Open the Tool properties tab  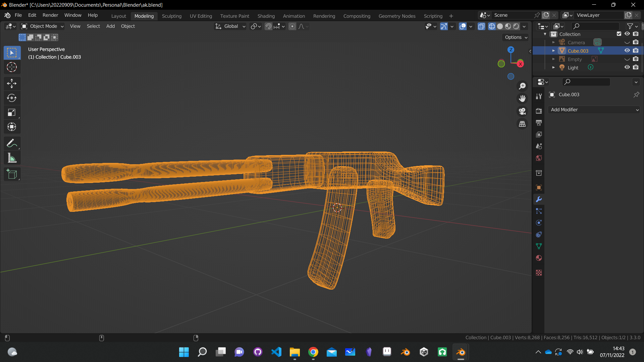539,96
